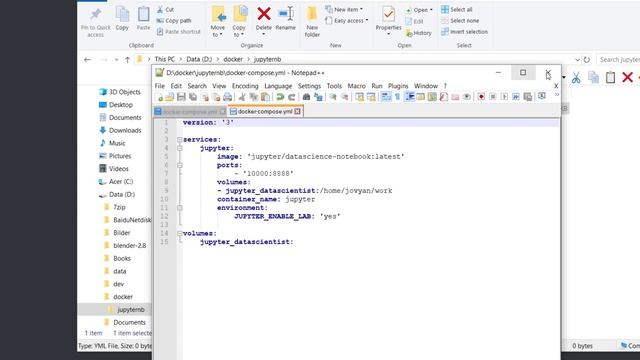
Task: Open the Move to dropdown in Explorer
Action: [x=218, y=31]
